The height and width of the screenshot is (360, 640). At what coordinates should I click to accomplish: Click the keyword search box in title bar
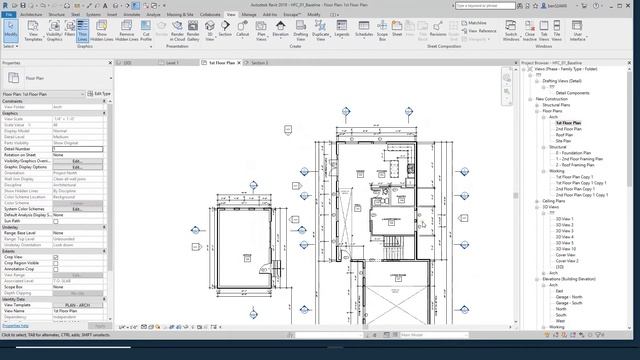click(485, 6)
